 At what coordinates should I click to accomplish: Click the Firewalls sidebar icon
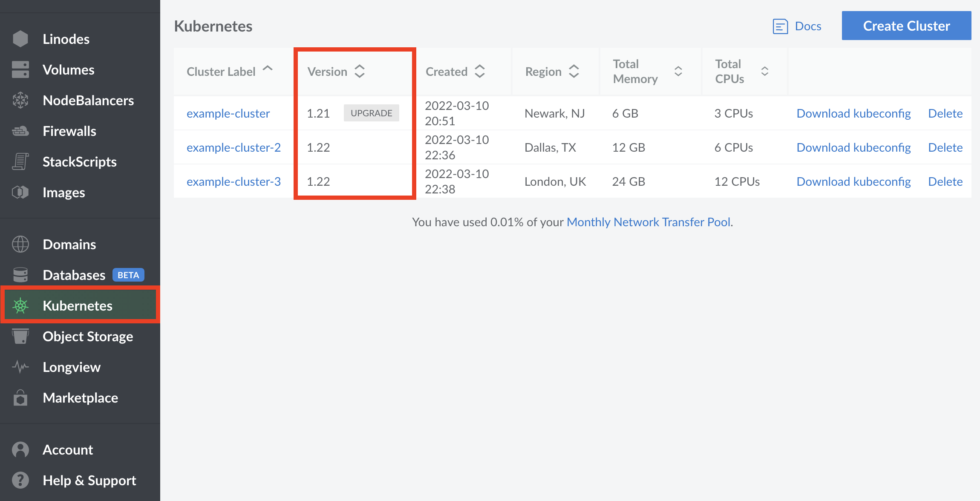(20, 130)
